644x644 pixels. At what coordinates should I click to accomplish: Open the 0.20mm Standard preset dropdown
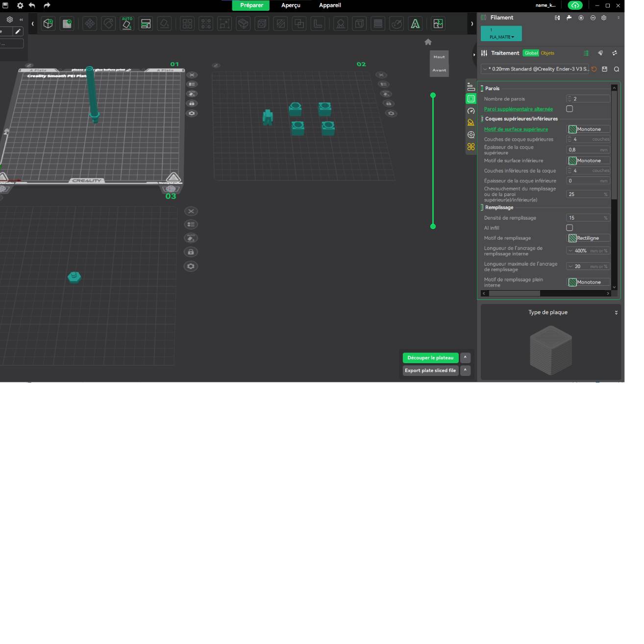[x=535, y=69]
